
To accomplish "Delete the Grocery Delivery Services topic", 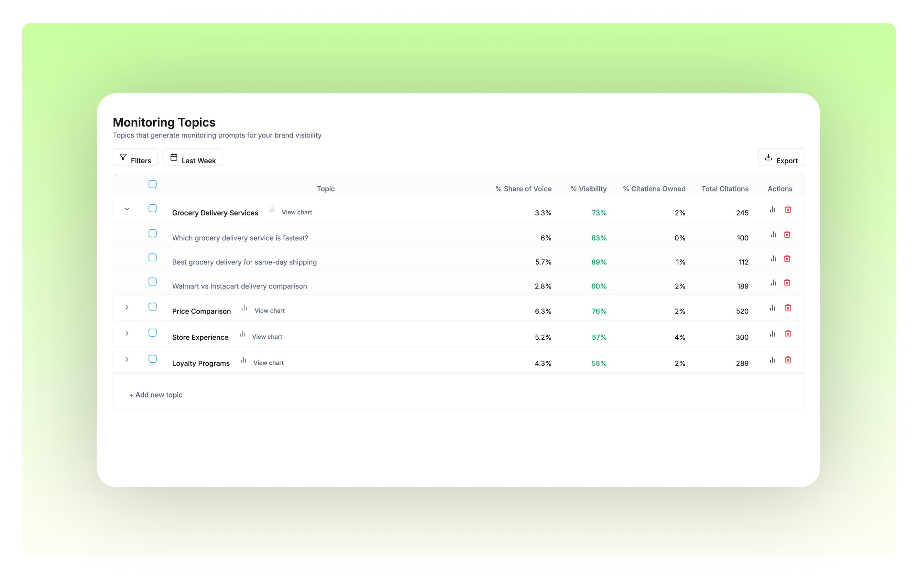I will [x=788, y=209].
